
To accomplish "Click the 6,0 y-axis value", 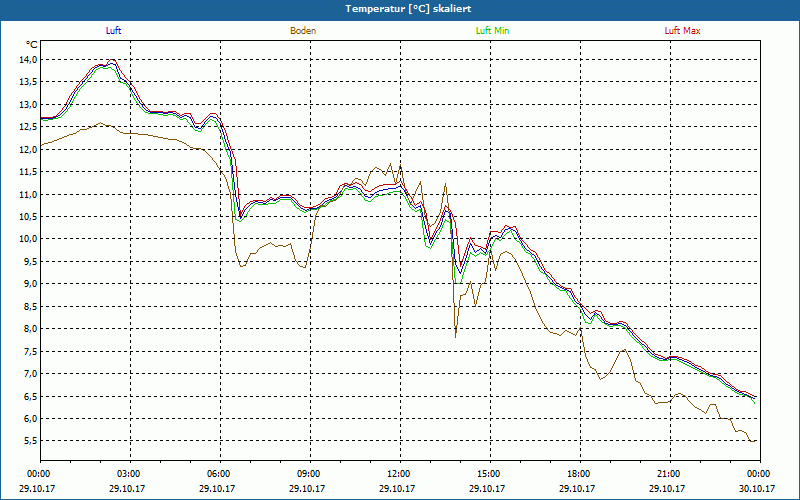I will (31, 419).
